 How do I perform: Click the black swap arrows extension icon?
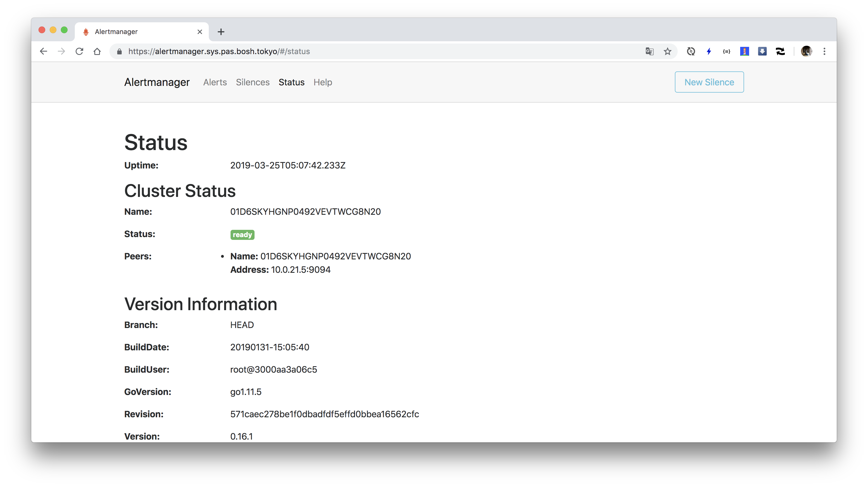(780, 51)
